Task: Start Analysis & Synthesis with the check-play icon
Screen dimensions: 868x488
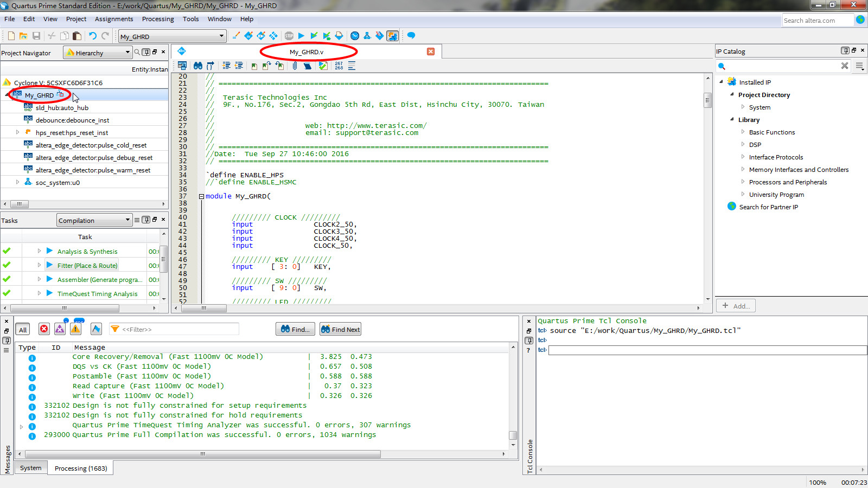Action: tap(314, 36)
